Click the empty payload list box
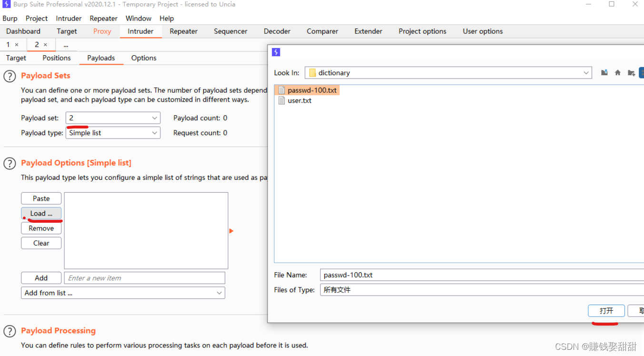 (x=146, y=231)
